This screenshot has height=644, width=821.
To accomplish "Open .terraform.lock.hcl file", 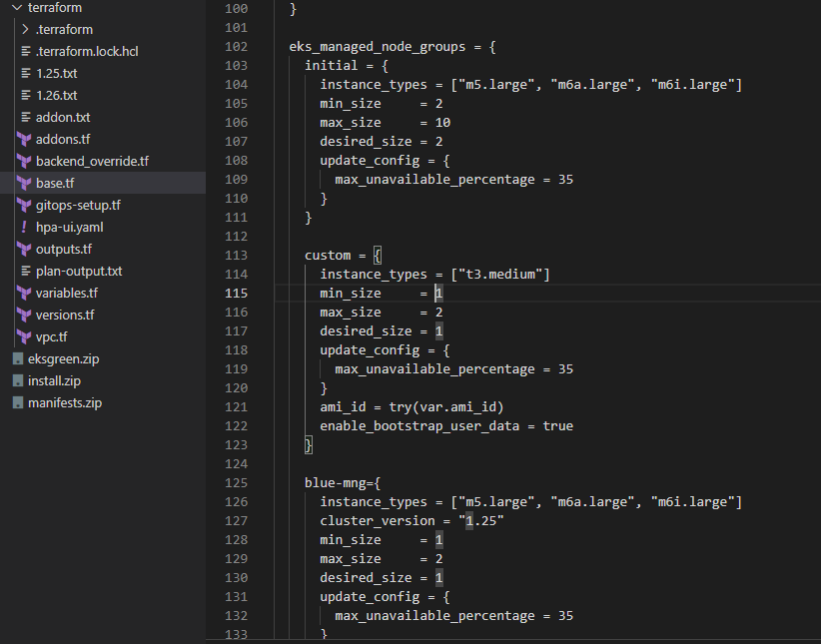I will coord(87,52).
